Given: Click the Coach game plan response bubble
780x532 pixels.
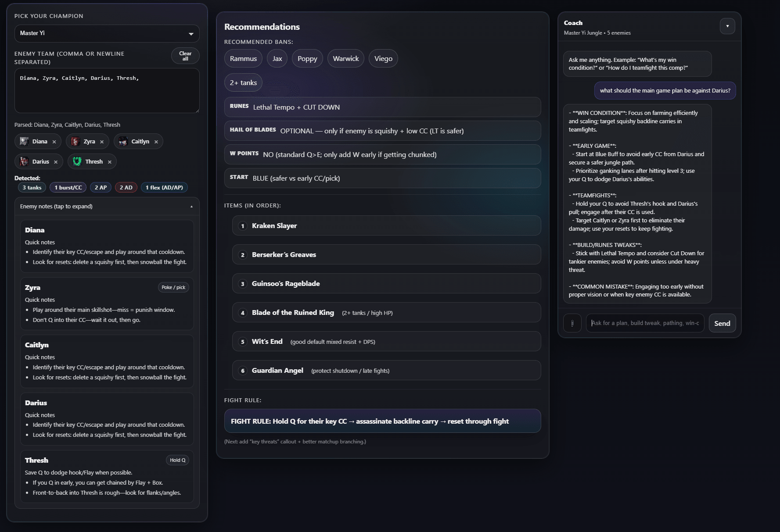Looking at the screenshot, I should (637, 204).
